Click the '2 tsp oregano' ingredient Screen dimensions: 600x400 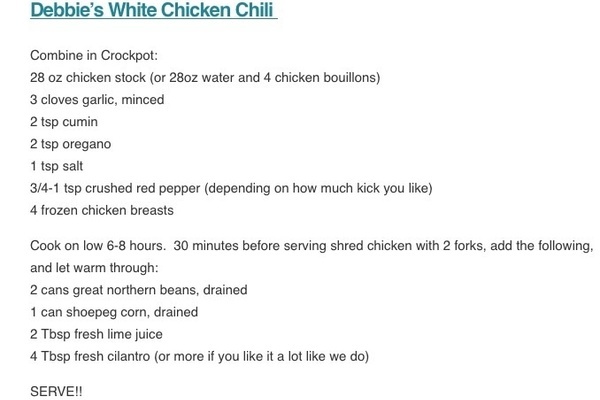[71, 144]
